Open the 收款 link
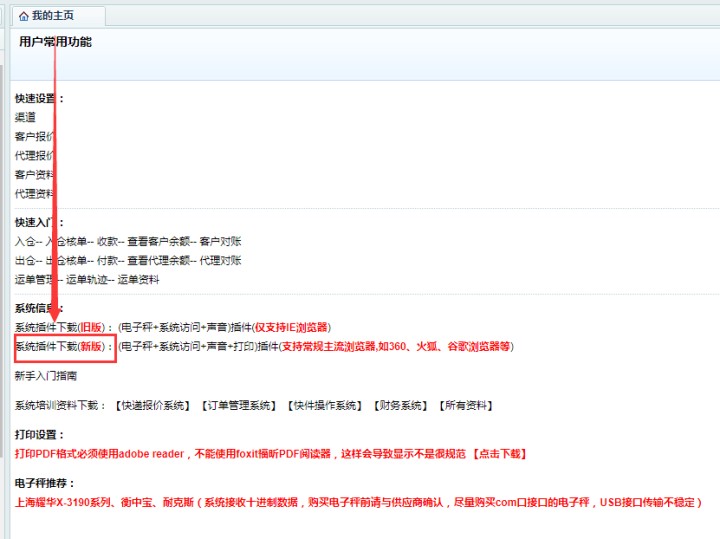 tap(107, 241)
